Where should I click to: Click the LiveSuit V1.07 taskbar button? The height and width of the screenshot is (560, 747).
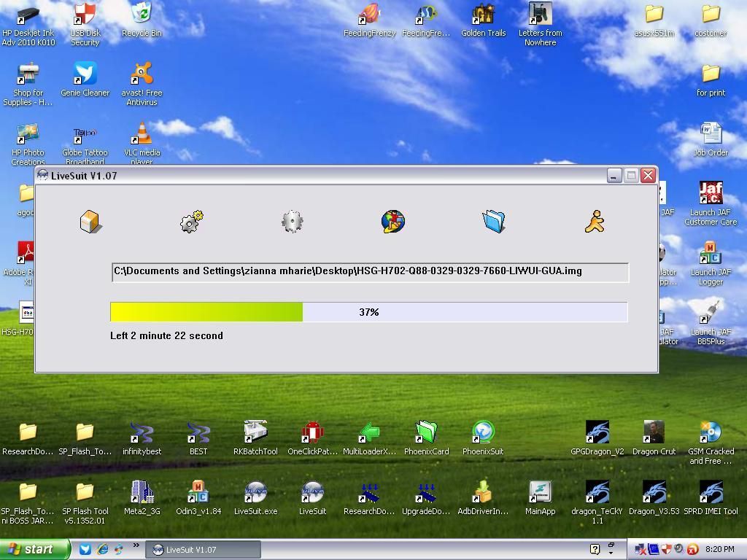[203, 550]
